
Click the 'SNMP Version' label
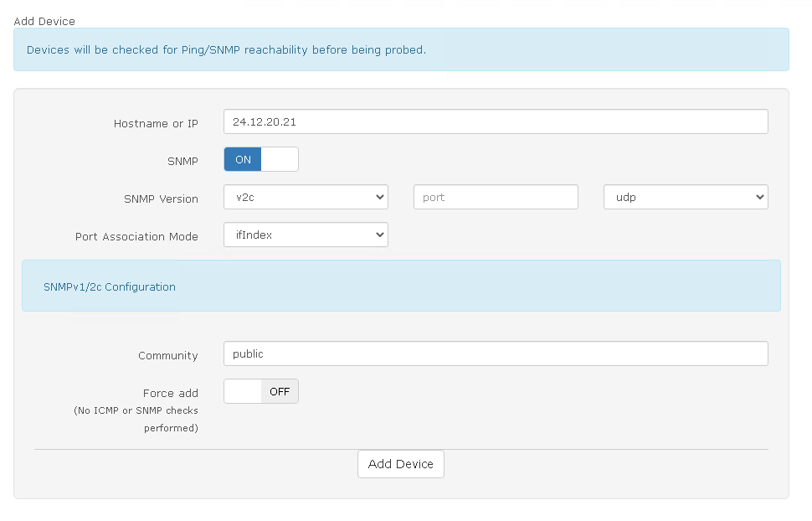[161, 199]
